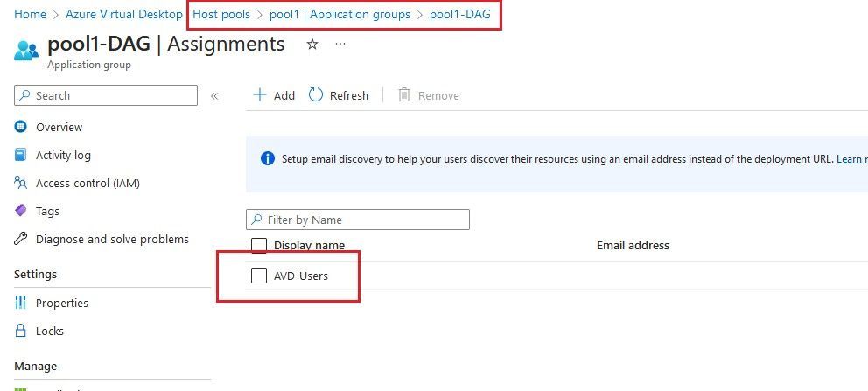The image size is (868, 391).
Task: Open pool1 | Application groups breadcrumb
Action: point(339,14)
